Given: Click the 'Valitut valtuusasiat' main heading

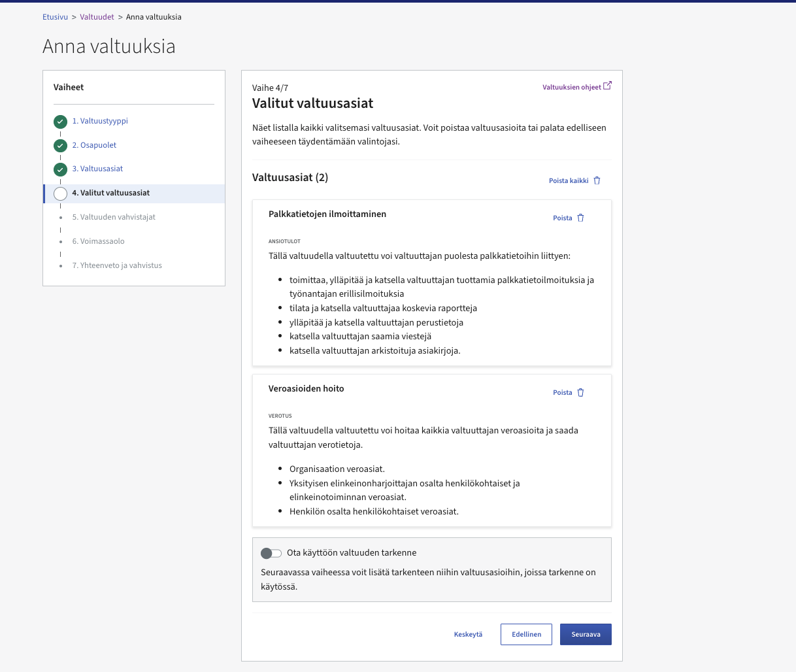Looking at the screenshot, I should pos(313,103).
